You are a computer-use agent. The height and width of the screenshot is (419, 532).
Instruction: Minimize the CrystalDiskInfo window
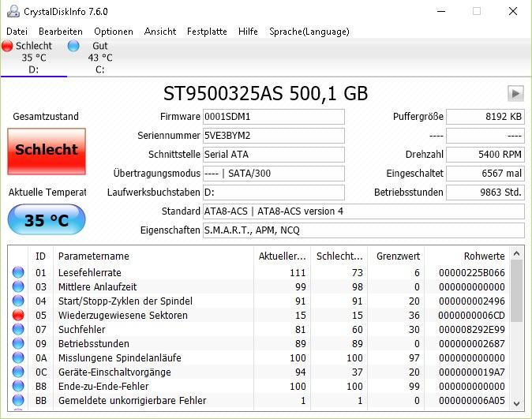point(441,11)
